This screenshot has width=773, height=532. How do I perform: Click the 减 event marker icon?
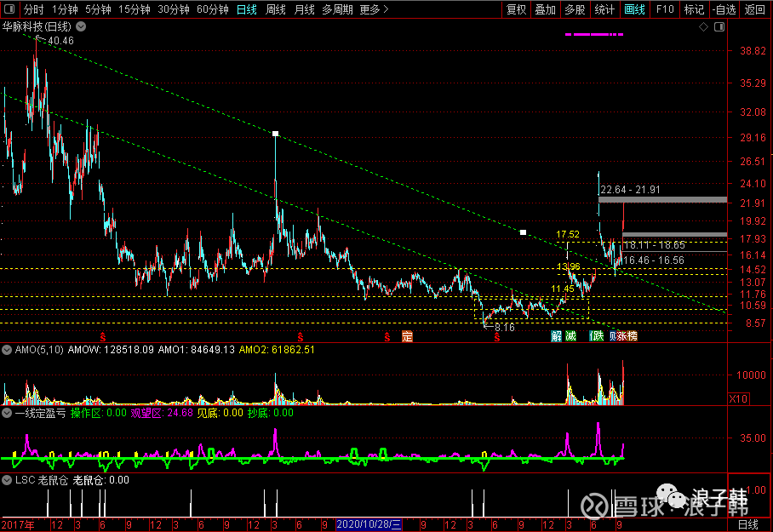click(570, 336)
